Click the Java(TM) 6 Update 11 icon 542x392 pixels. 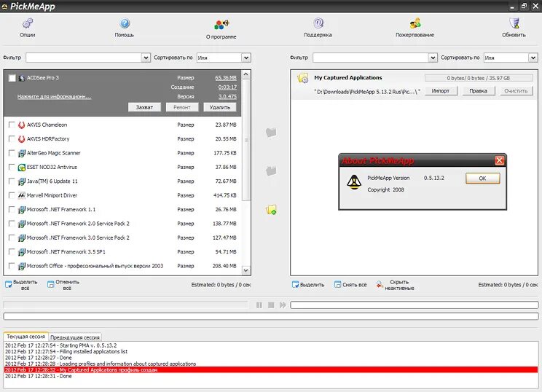click(21, 181)
